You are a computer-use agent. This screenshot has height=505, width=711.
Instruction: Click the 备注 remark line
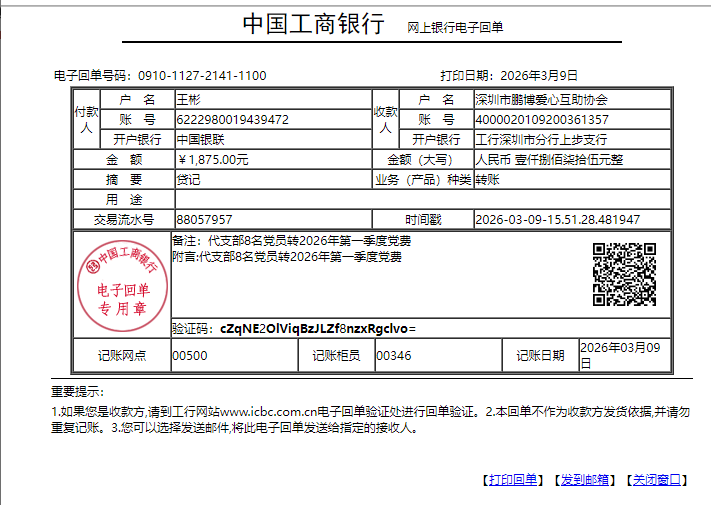point(292,241)
